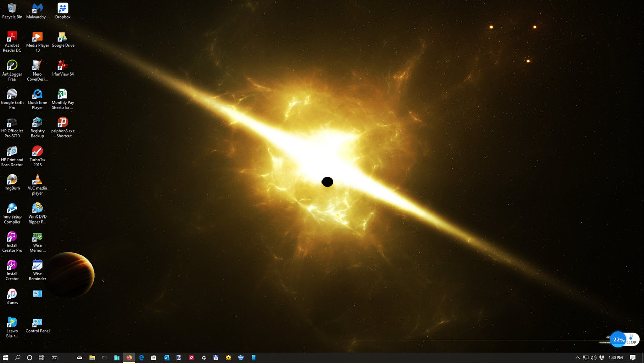Image resolution: width=644 pixels, height=363 pixels.
Task: Open taskbar search magnifier
Action: 18,358
